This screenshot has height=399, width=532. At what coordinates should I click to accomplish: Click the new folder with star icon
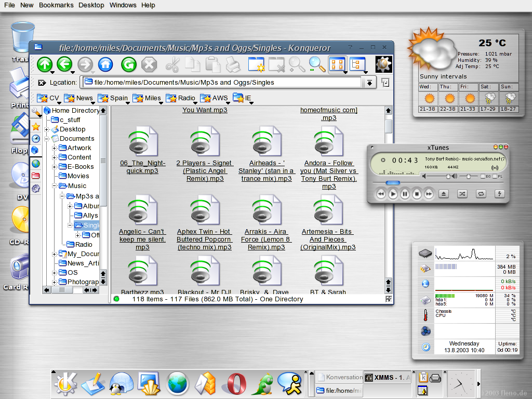click(256, 64)
